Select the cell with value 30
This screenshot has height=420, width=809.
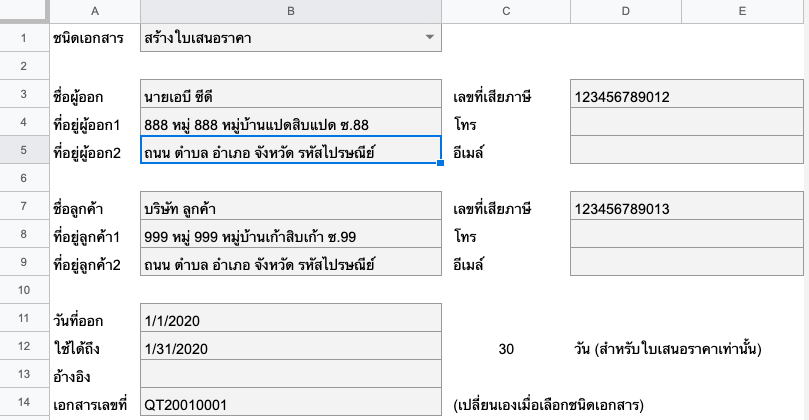(x=506, y=346)
